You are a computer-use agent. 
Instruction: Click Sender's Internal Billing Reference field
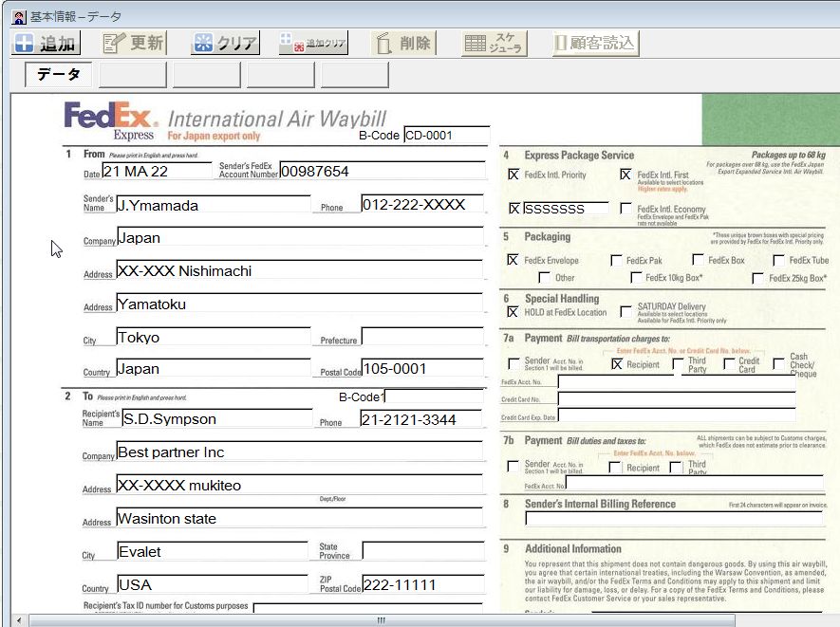[x=674, y=518]
